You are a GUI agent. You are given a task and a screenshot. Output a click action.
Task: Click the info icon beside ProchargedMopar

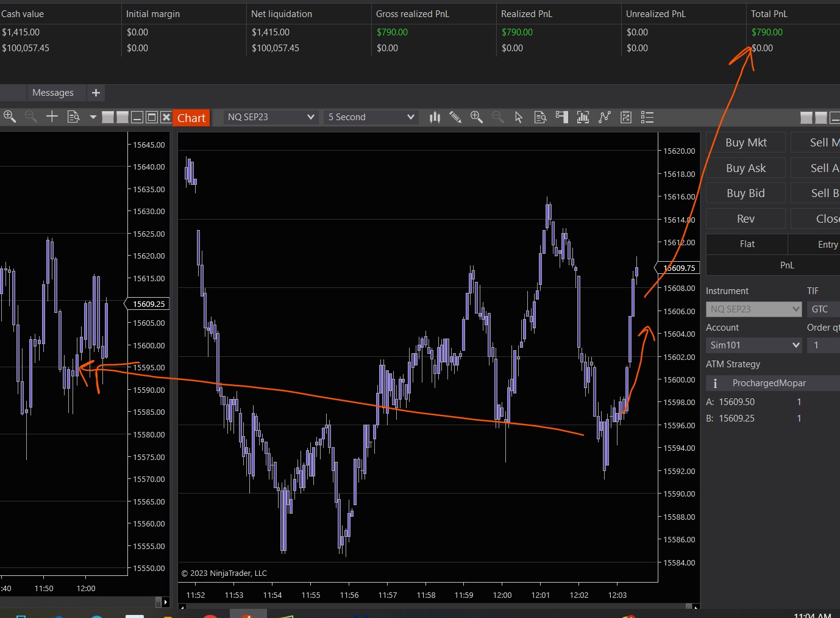click(x=715, y=383)
